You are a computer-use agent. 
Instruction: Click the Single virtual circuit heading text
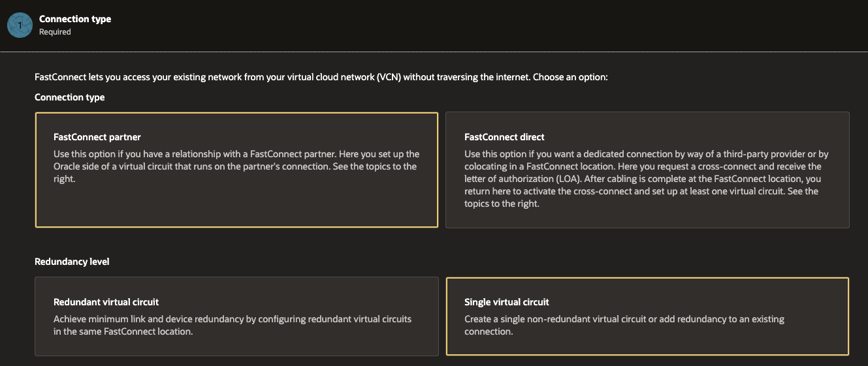pos(507,302)
